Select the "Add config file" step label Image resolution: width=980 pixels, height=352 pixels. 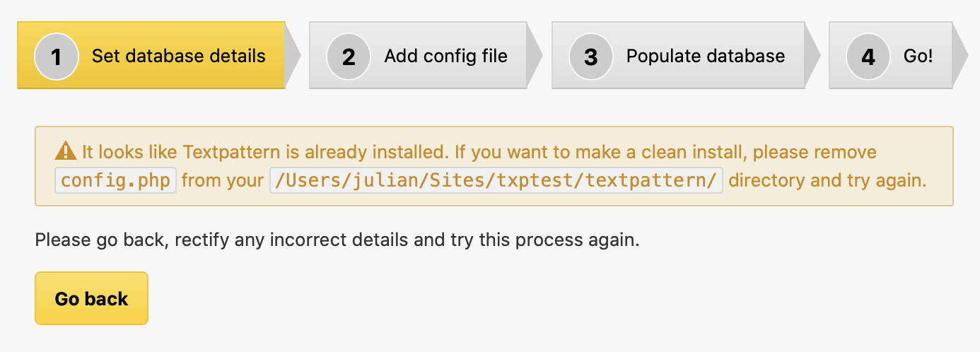(x=445, y=57)
